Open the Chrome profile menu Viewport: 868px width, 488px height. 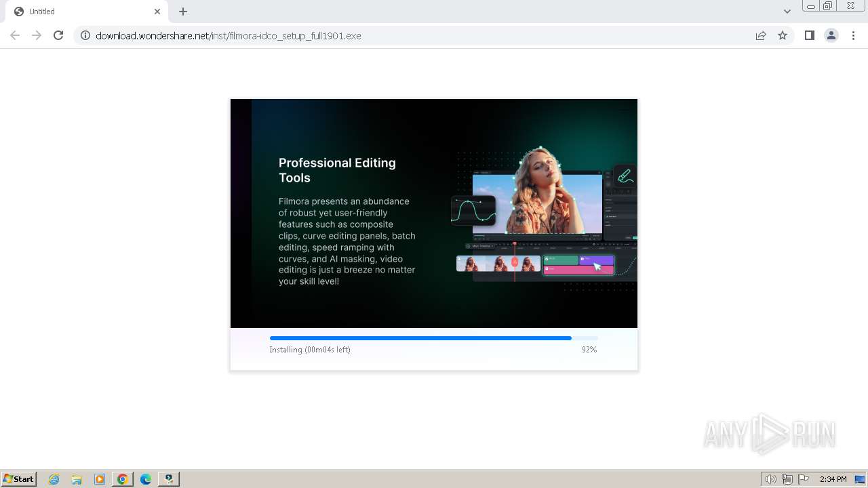[x=831, y=35]
